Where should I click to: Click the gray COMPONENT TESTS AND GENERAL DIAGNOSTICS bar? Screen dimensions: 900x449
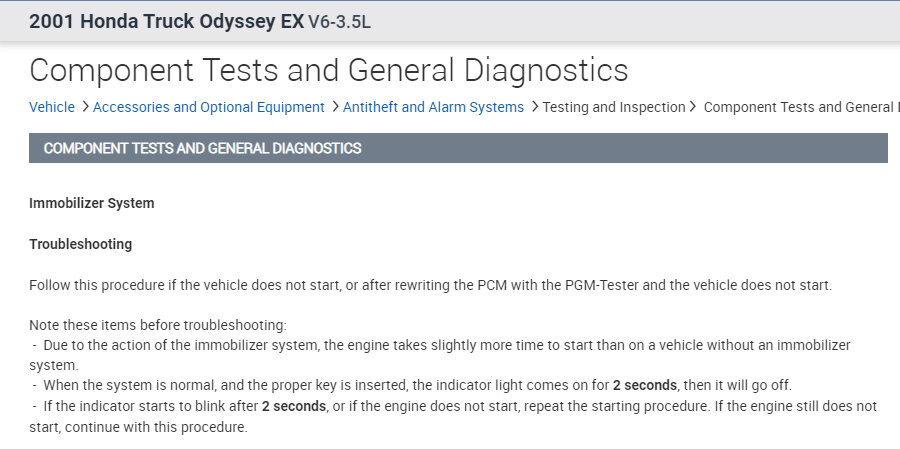(458, 148)
